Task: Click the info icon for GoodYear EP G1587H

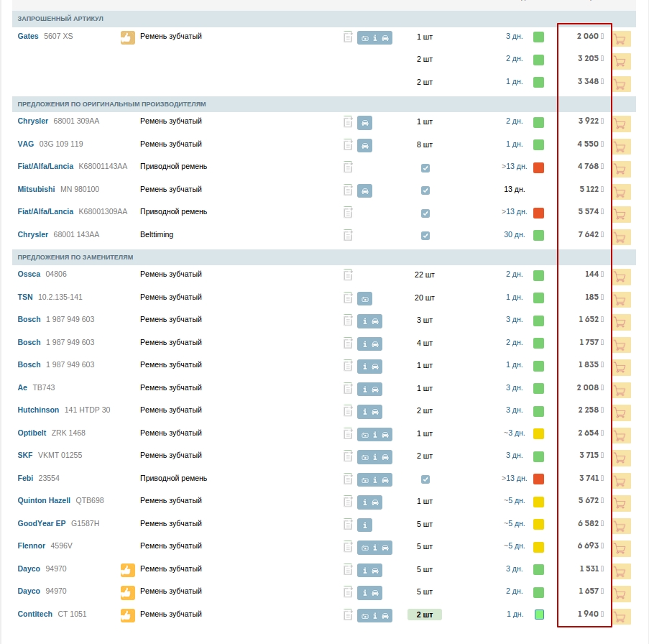Action: [364, 525]
